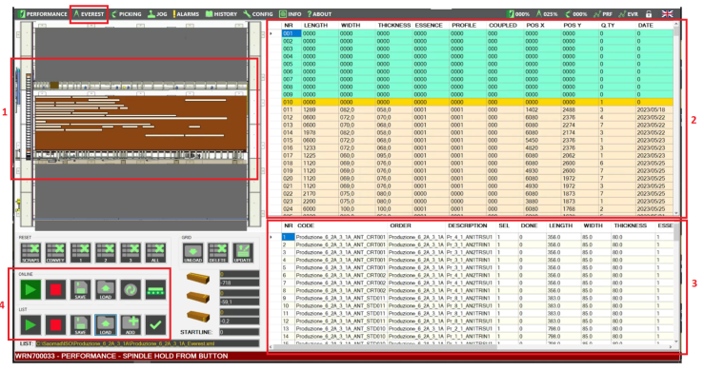Click reset SCRAPS button

tap(31, 253)
